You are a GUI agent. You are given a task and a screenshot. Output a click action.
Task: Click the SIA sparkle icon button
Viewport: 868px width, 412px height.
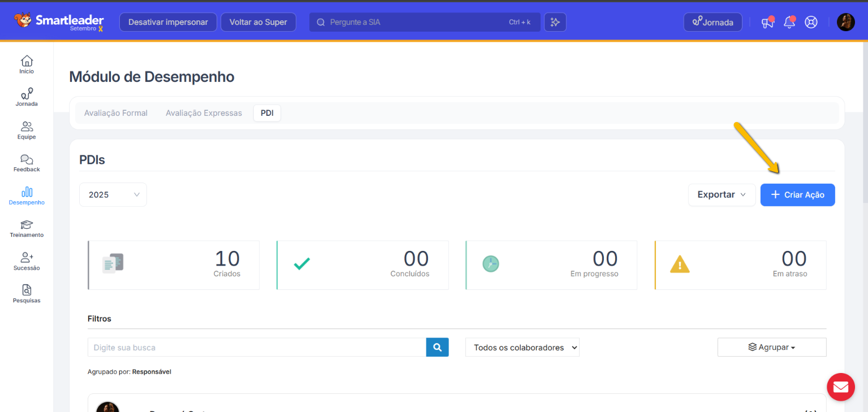coord(555,22)
